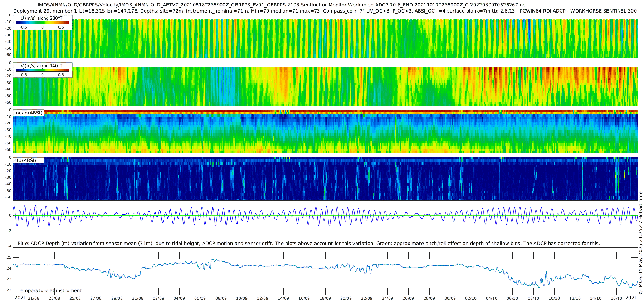Select the std(ABSI) panel label
Screen dimensions: 644x304
point(25,160)
